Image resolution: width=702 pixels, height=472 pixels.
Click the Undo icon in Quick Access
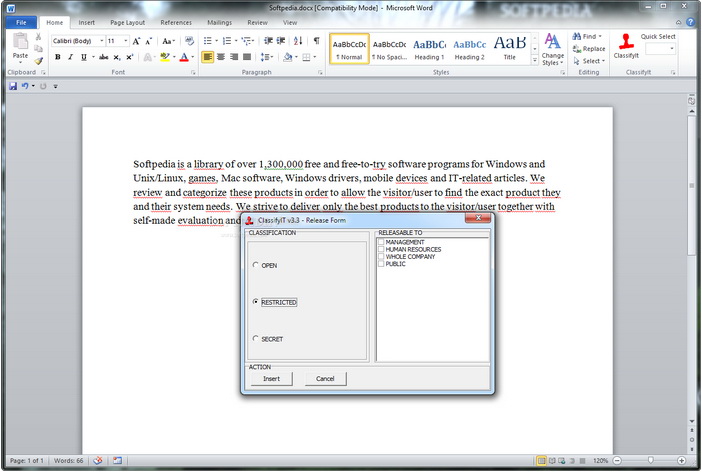coord(25,86)
